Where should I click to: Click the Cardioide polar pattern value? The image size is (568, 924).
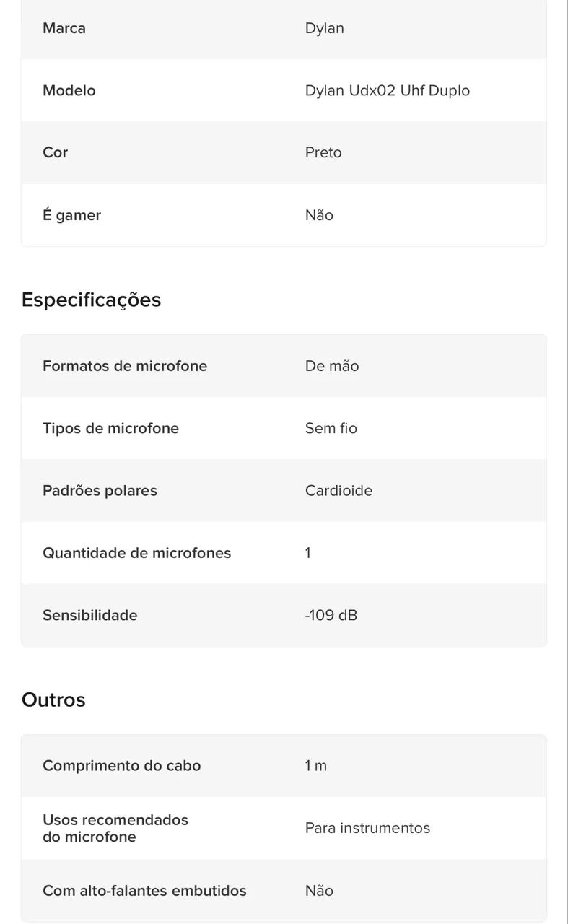(x=338, y=491)
